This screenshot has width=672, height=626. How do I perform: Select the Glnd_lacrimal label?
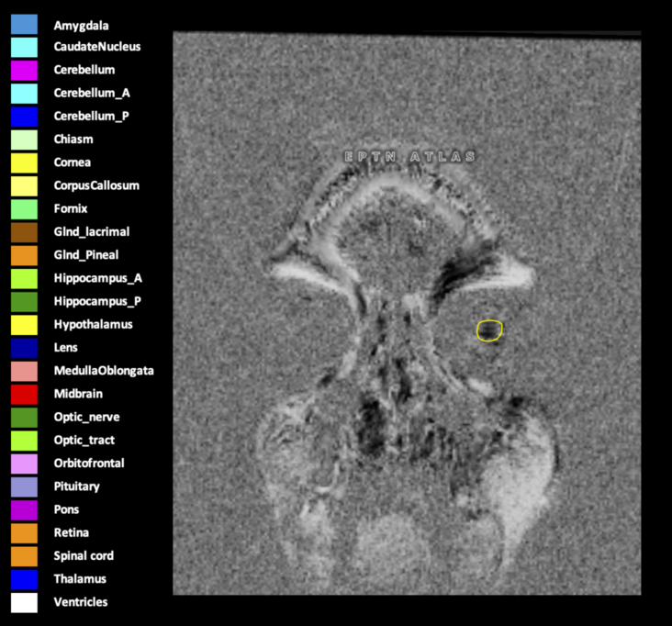(x=91, y=232)
